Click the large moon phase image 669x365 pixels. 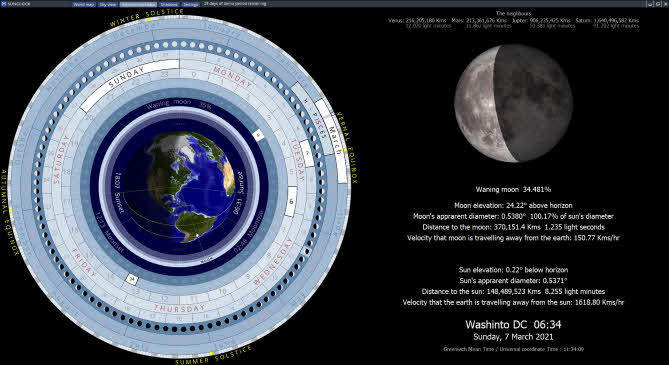(x=513, y=103)
